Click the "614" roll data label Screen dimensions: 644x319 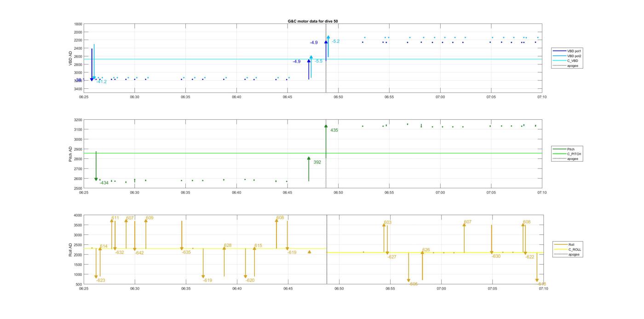pyautogui.click(x=103, y=247)
